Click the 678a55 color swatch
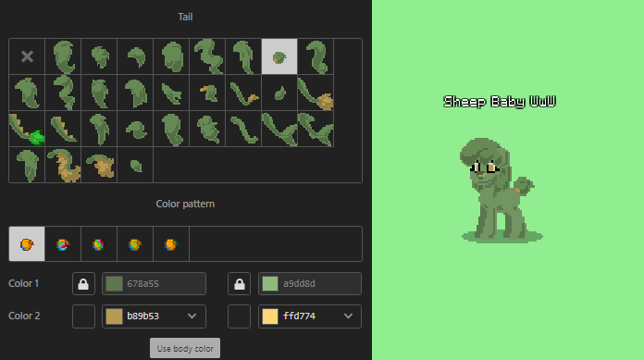The image size is (644, 360). (x=114, y=283)
